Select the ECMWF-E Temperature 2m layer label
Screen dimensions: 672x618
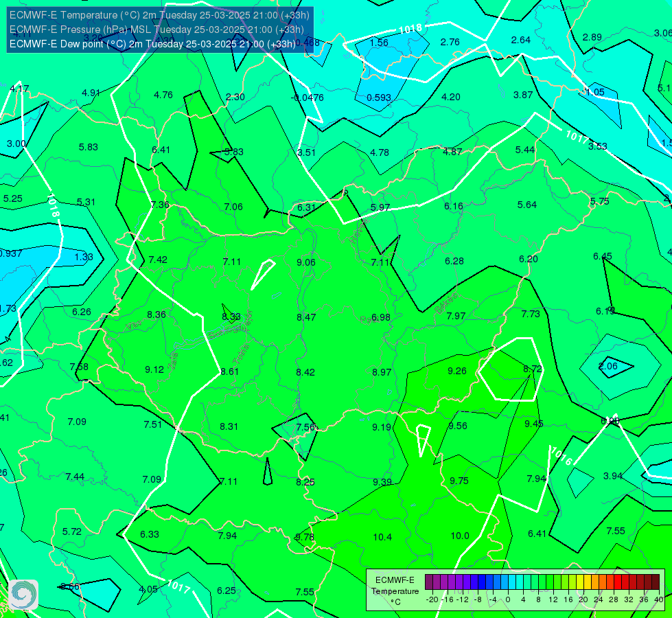(x=159, y=15)
